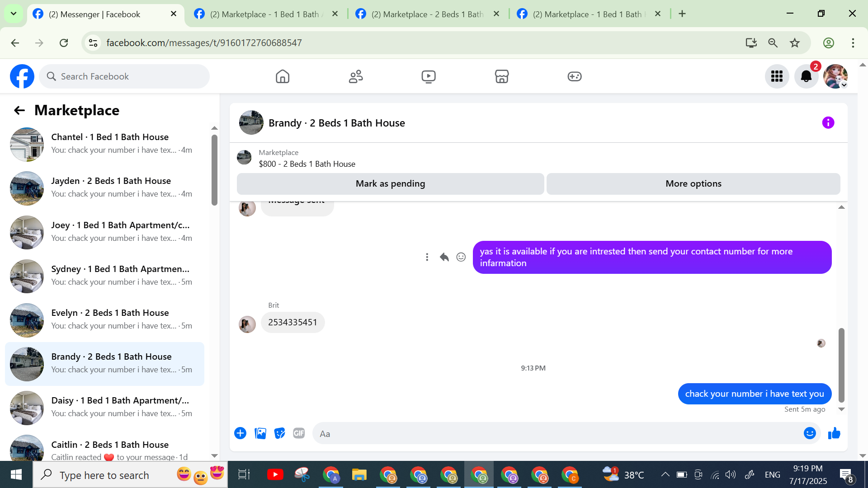This screenshot has height=488, width=868.
Task: Go back to the previous page
Action: [x=15, y=43]
